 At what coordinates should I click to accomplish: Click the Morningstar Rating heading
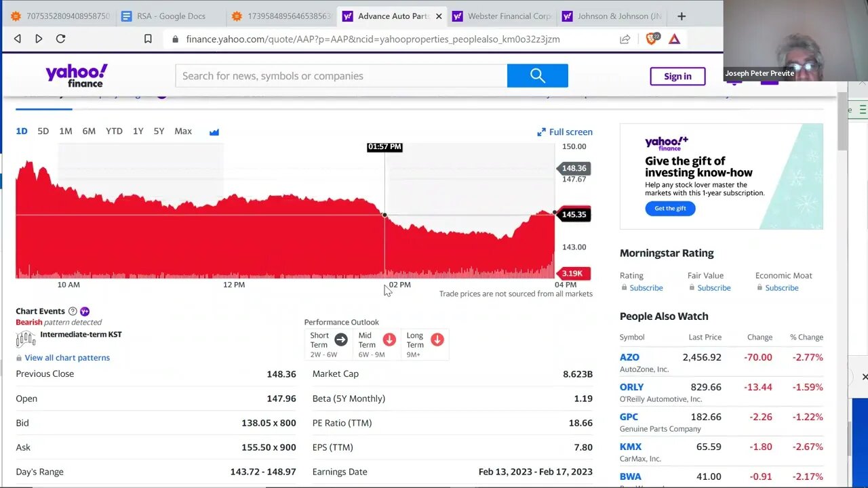point(667,253)
